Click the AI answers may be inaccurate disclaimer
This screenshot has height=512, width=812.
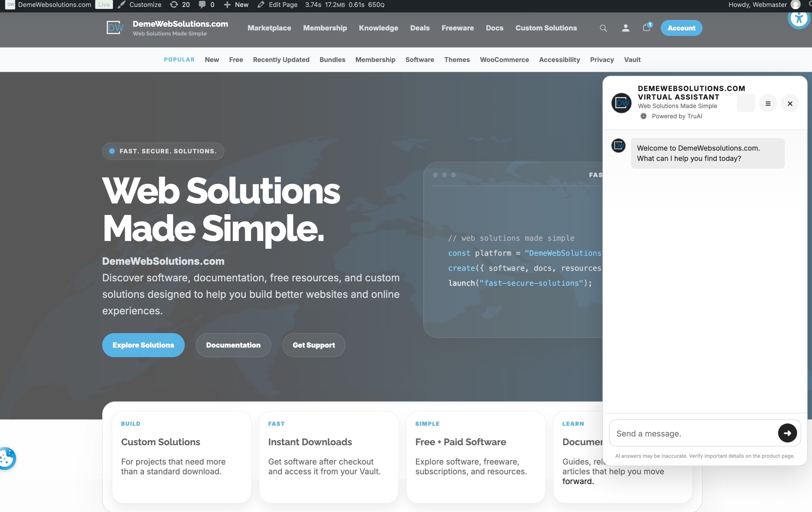point(705,456)
